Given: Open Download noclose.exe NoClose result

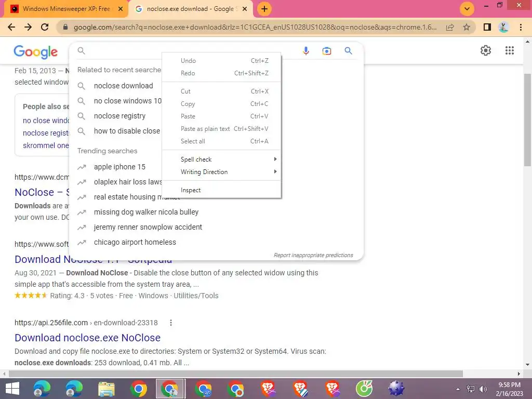Looking at the screenshot, I should [x=87, y=338].
